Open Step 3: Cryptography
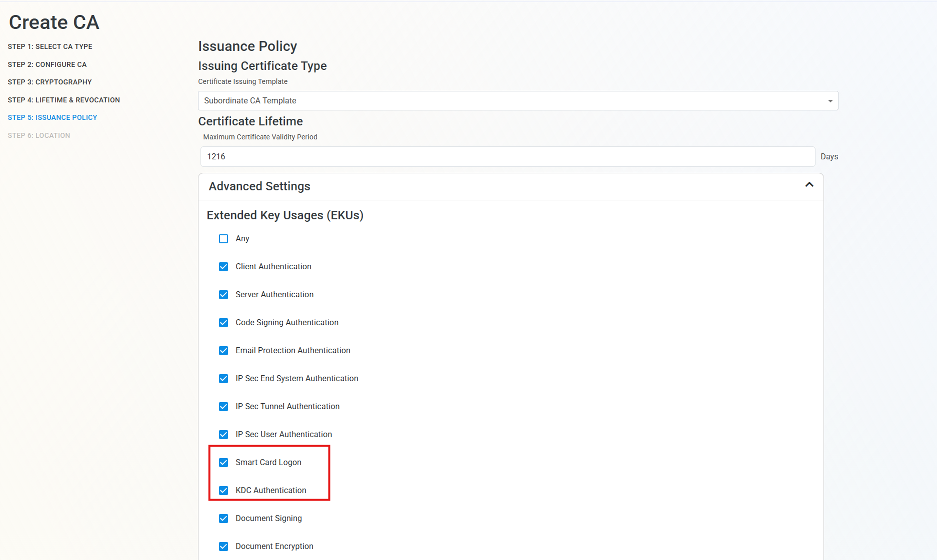 click(x=49, y=82)
